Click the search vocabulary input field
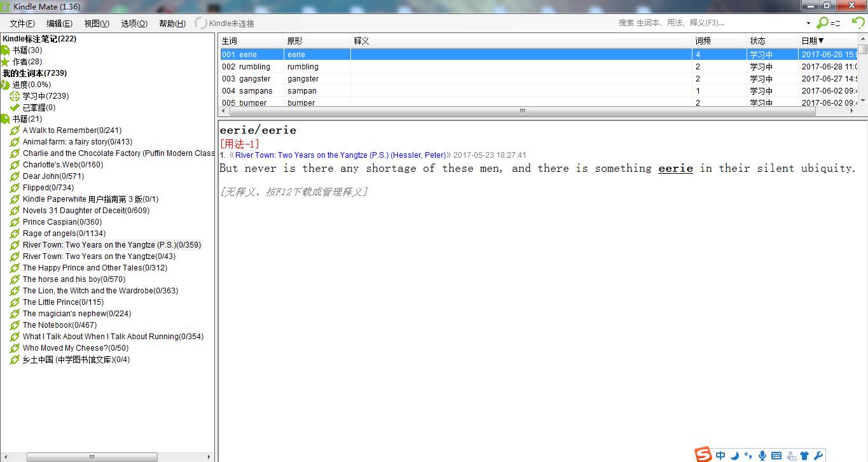 710,23
